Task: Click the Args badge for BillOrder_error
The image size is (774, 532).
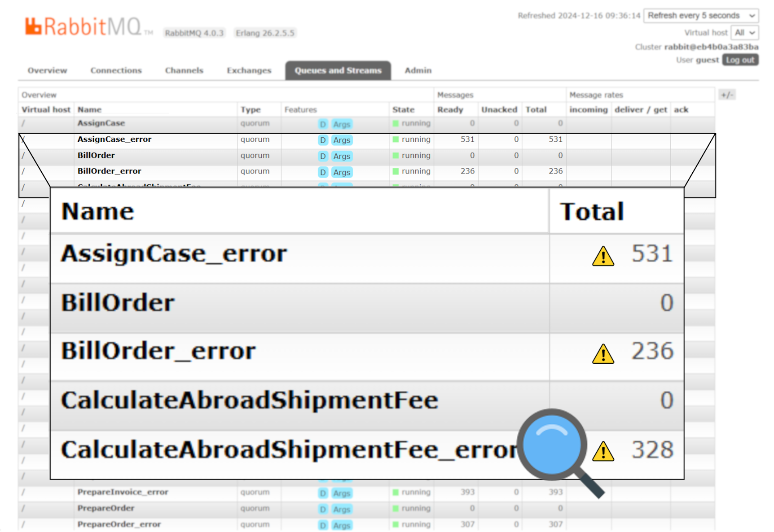Action: click(x=342, y=172)
